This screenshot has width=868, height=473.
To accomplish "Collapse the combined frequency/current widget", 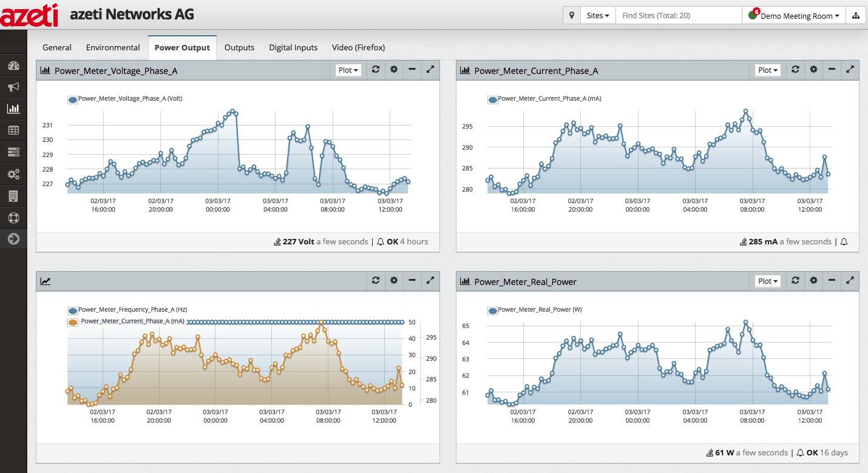I will pyautogui.click(x=412, y=280).
